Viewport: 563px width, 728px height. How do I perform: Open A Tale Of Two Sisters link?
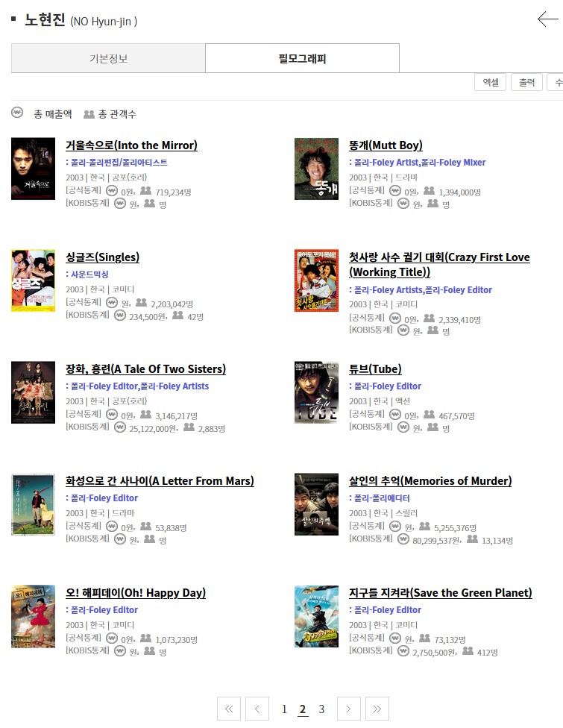(145, 369)
